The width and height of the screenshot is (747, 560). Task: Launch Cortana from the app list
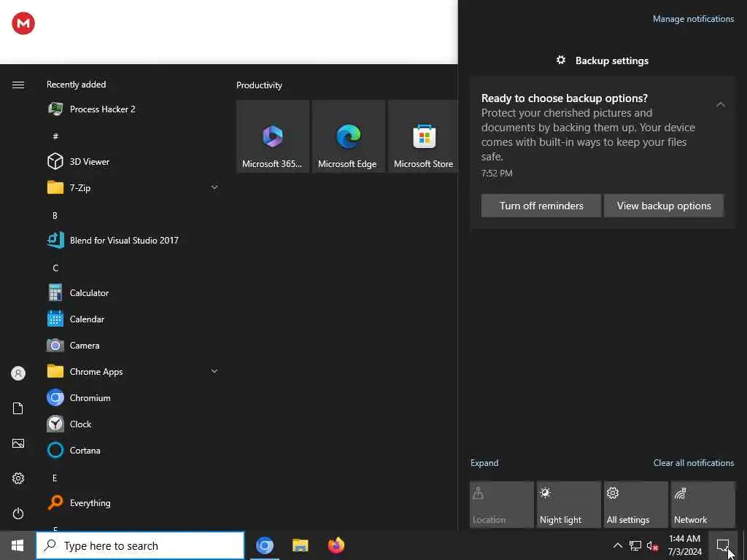tap(133, 450)
